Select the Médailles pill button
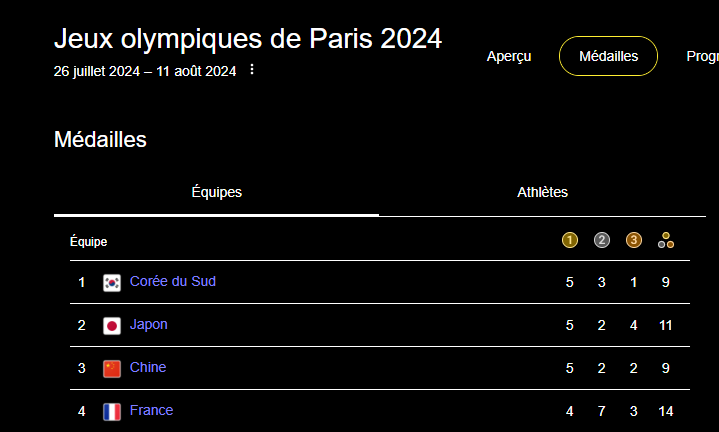Viewport: 719px width, 432px height. pyautogui.click(x=608, y=56)
